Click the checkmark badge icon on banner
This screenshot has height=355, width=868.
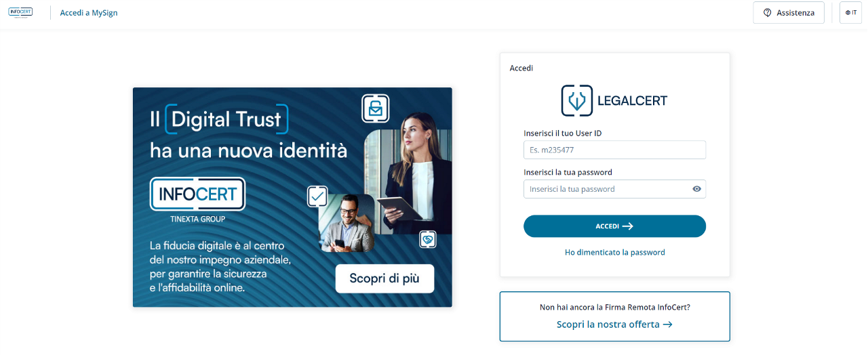pos(317,196)
